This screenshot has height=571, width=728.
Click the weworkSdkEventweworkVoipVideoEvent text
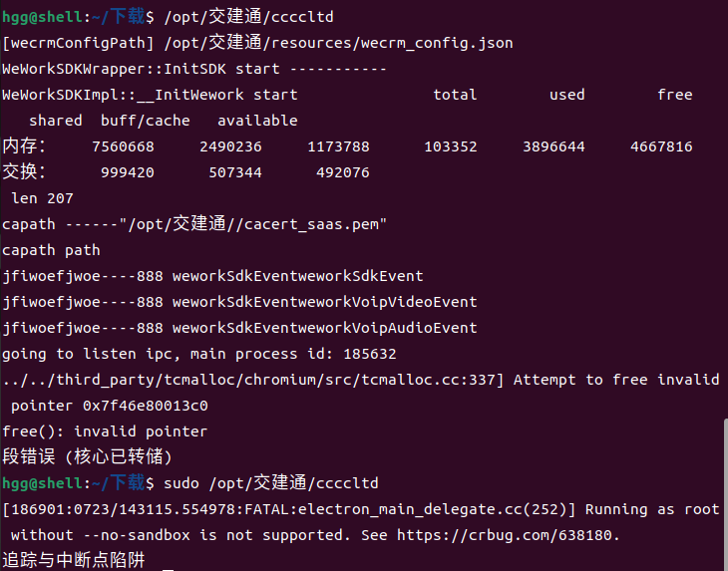(324, 302)
